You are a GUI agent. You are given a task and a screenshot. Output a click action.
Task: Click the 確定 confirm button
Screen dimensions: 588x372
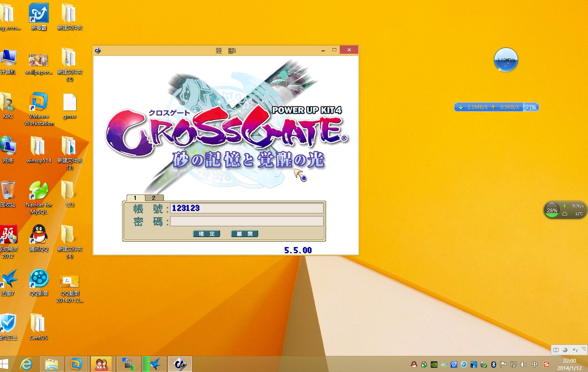tap(206, 234)
